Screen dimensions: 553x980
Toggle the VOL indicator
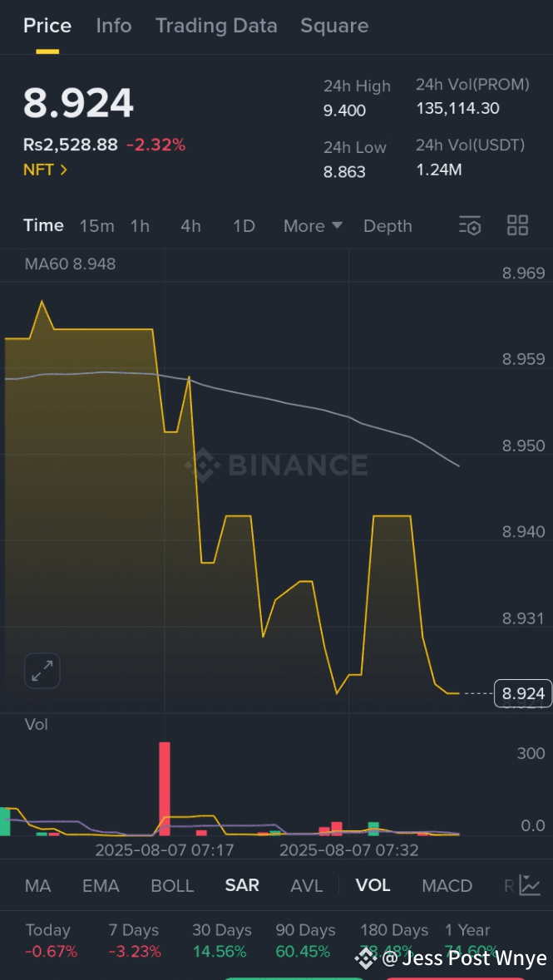click(373, 885)
